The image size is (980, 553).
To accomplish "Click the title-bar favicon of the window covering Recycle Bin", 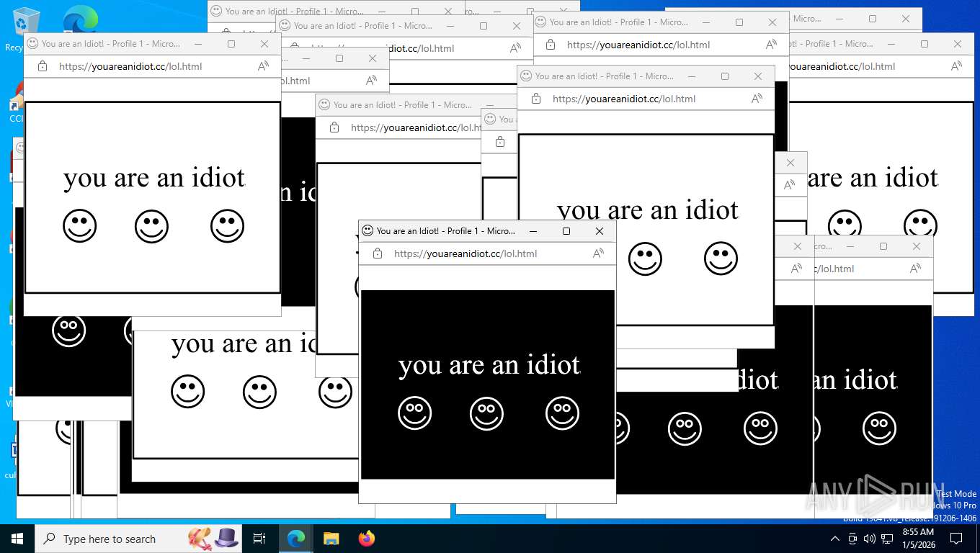I will point(32,44).
